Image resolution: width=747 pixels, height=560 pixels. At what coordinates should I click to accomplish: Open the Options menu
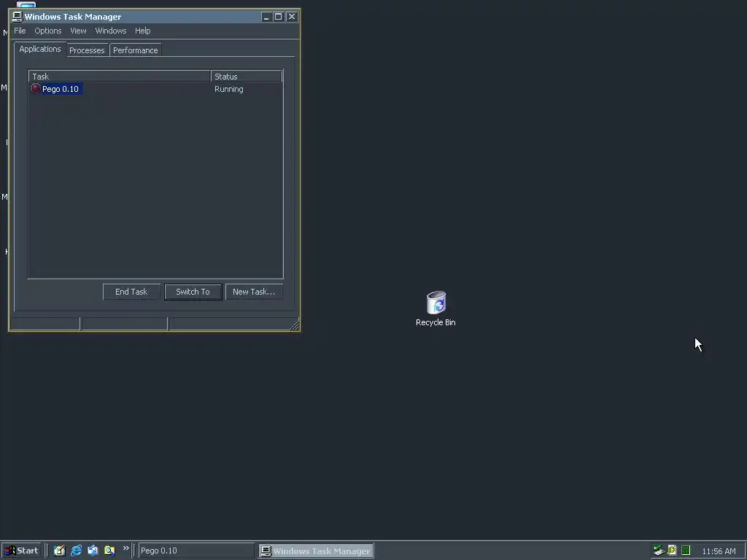point(48,31)
